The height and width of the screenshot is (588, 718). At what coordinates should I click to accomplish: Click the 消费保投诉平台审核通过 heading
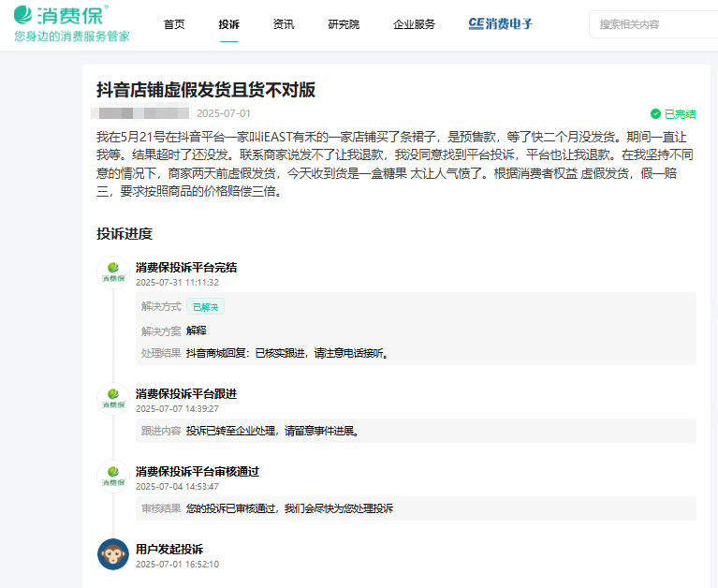click(x=198, y=472)
